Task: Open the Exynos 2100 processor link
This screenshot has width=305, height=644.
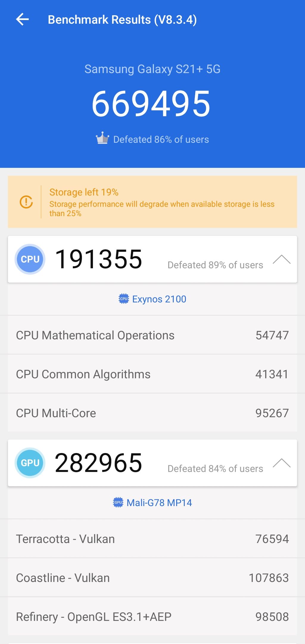Action: pyautogui.click(x=159, y=299)
